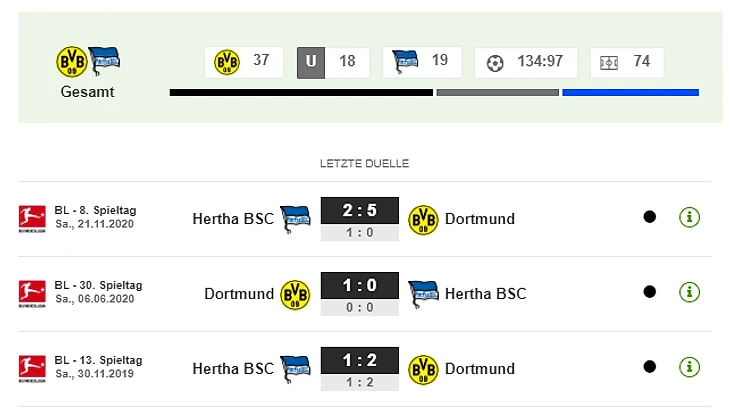Select the black dot in 30. Spieltag row

pyautogui.click(x=649, y=292)
